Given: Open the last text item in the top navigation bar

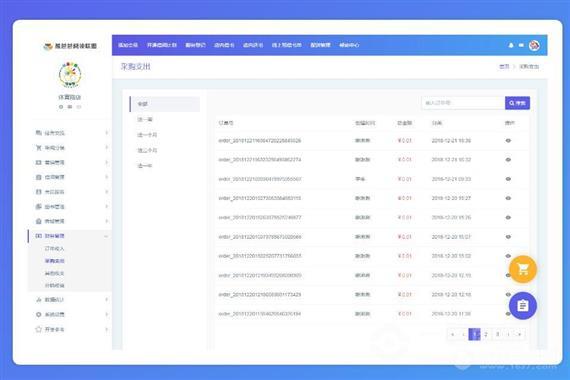Looking at the screenshot, I should point(349,45).
